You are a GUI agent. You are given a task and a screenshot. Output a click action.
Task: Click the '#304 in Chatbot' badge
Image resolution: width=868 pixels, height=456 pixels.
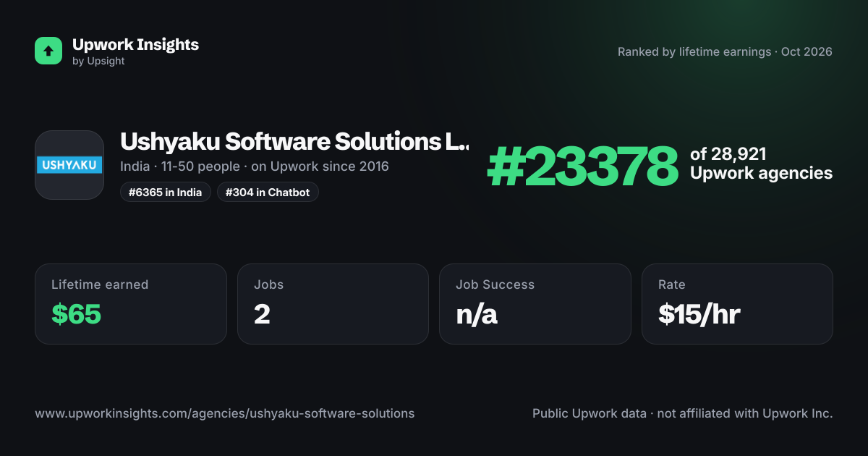(x=268, y=192)
